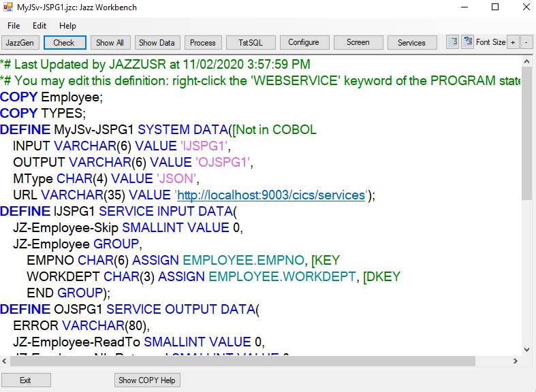Click 'DEFINE OJSPG1 SERVICE OUTPUT DATA(' line
This screenshot has height=392, width=536.
point(129,310)
